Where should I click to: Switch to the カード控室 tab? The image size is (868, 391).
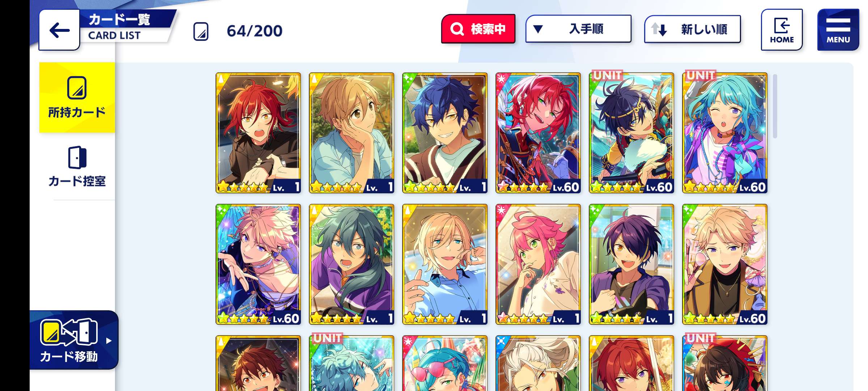pos(77,167)
